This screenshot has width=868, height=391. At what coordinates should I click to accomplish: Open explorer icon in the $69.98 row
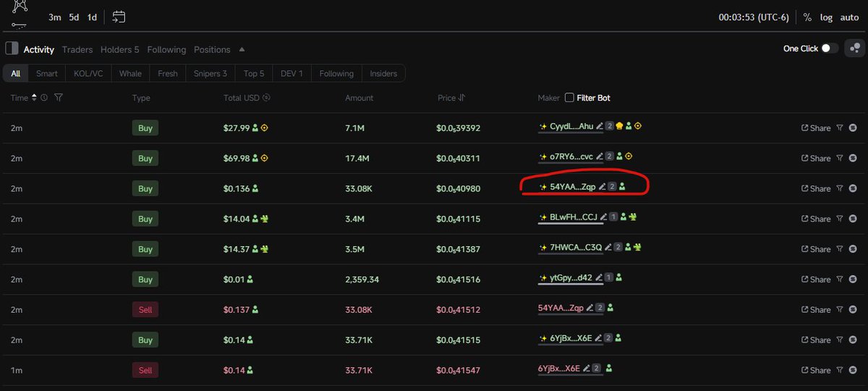click(x=853, y=158)
